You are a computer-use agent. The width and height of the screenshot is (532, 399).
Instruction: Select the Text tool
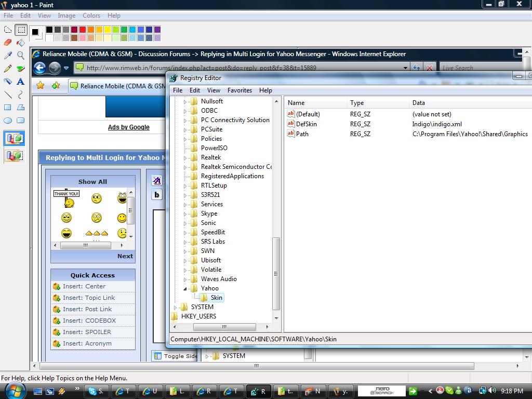tap(21, 82)
